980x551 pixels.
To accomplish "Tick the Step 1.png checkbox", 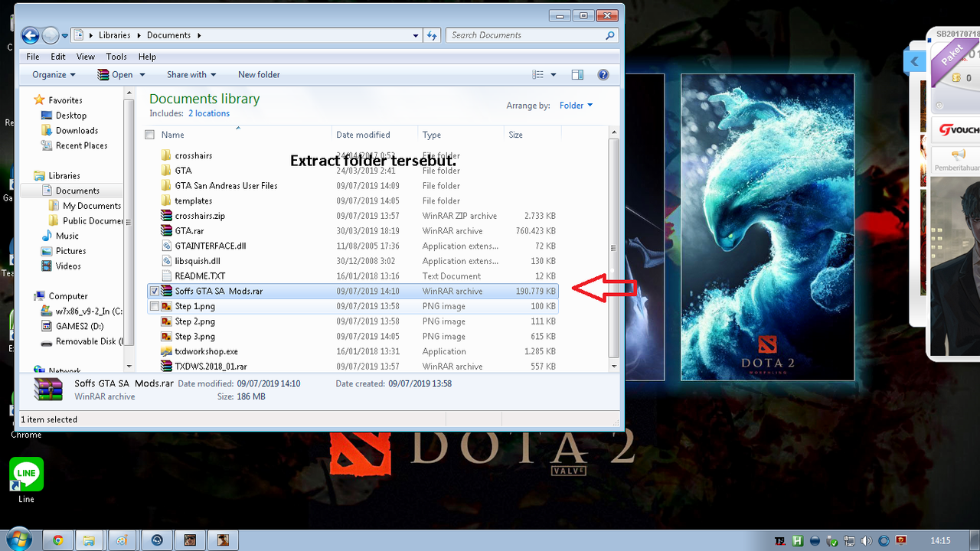I will pos(155,307).
